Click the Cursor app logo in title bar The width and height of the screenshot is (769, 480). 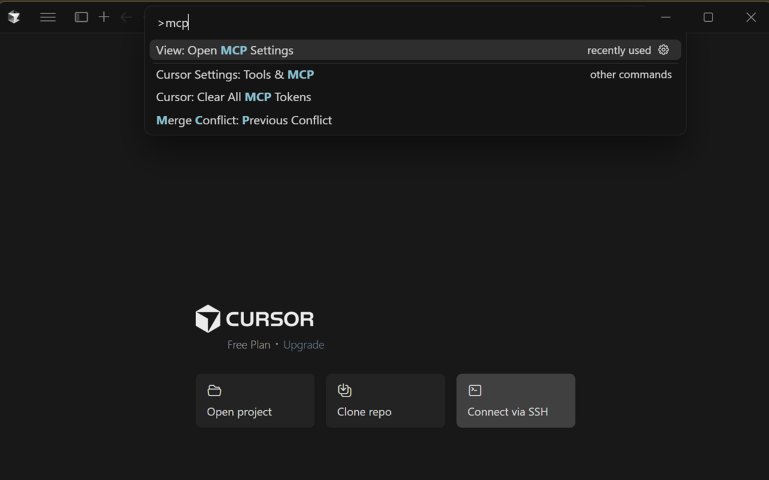14,17
